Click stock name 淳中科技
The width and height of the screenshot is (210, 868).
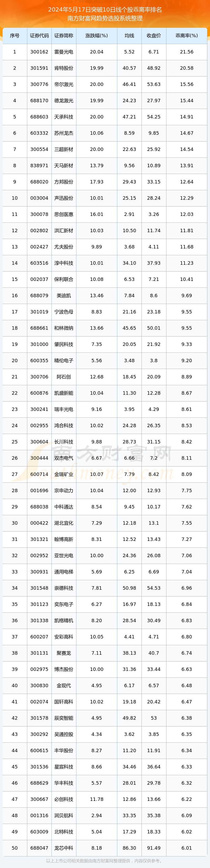tap(64, 263)
